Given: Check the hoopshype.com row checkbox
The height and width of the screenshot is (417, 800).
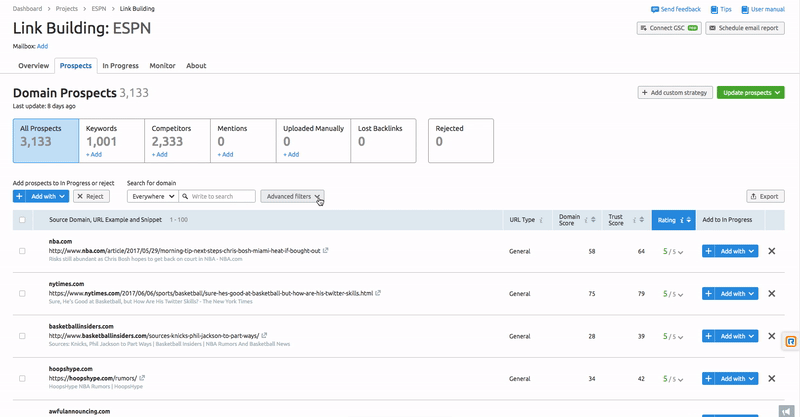Looking at the screenshot, I should [22, 378].
